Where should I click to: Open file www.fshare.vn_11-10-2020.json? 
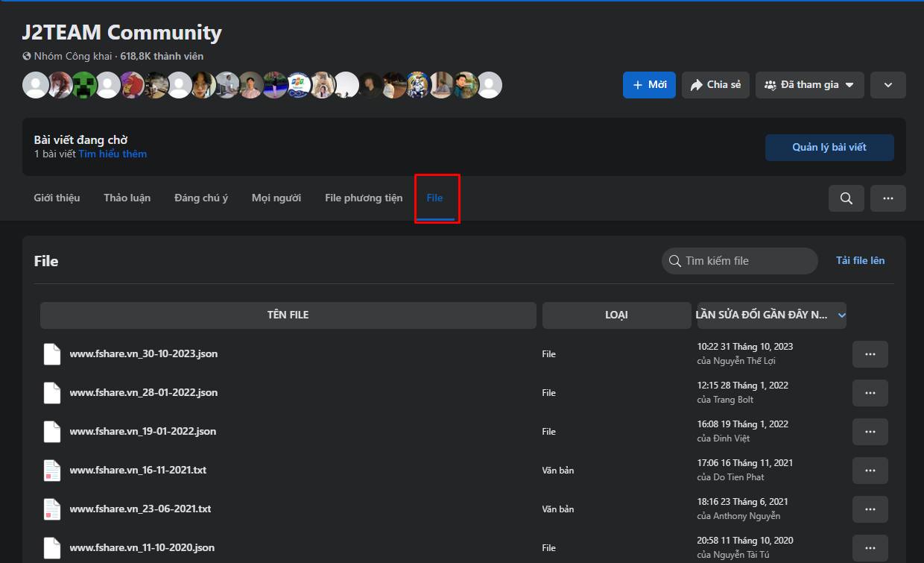point(142,548)
